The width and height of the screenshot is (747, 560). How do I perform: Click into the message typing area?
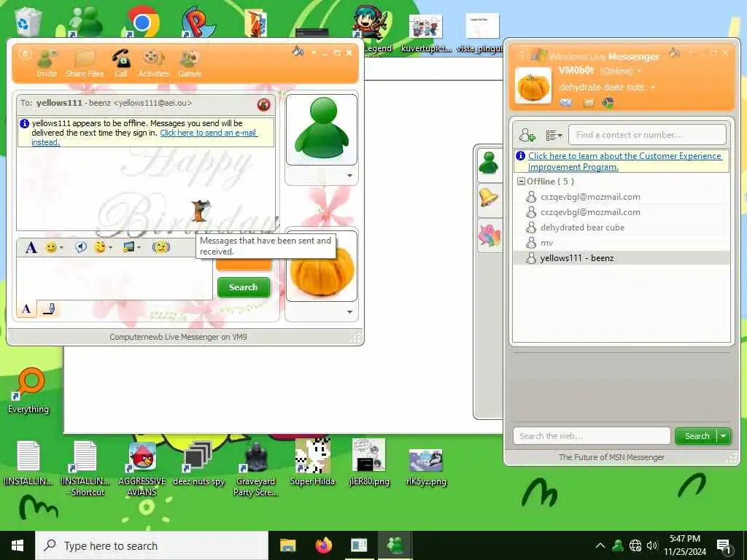(x=115, y=279)
